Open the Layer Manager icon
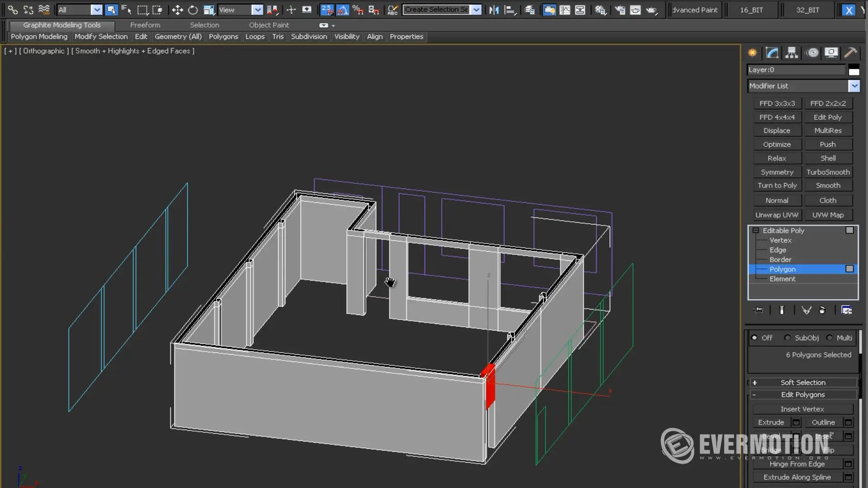This screenshot has height=488, width=868. (x=529, y=9)
